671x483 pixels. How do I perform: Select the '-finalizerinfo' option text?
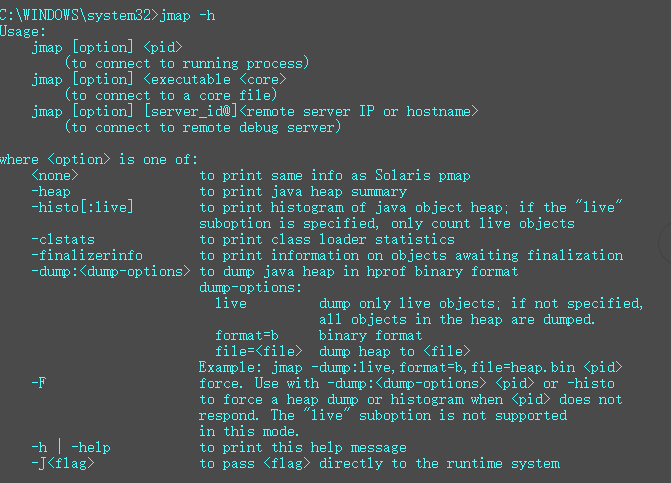pos(87,255)
